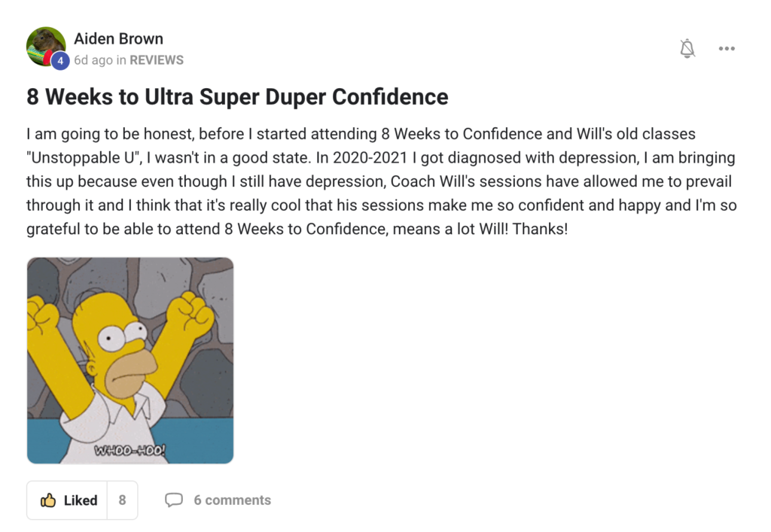Go to the REVIEWS category
Image resolution: width=771 pixels, height=532 pixels.
click(157, 60)
